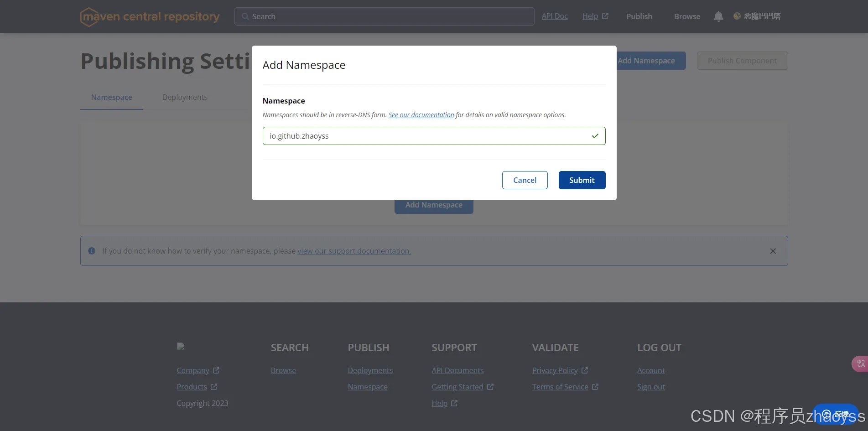This screenshot has height=431, width=868.
Task: Click the blue info icon in banner
Action: pos(92,251)
